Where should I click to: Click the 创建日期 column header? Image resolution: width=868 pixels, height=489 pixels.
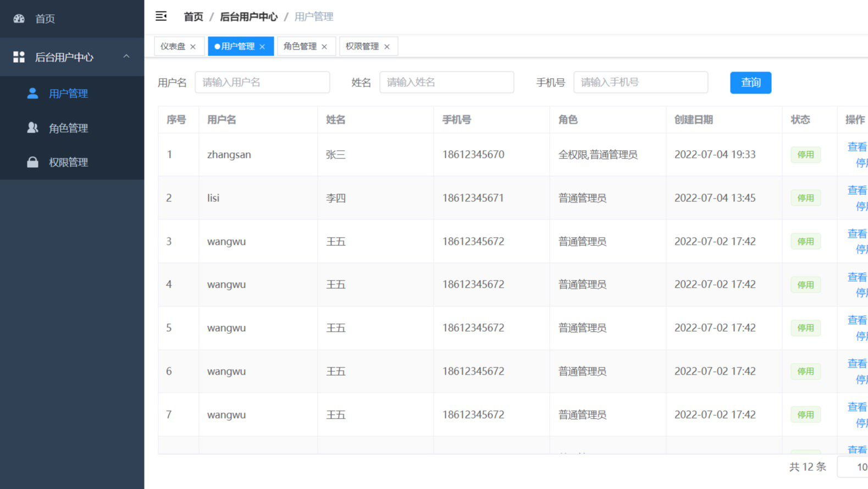(x=694, y=120)
